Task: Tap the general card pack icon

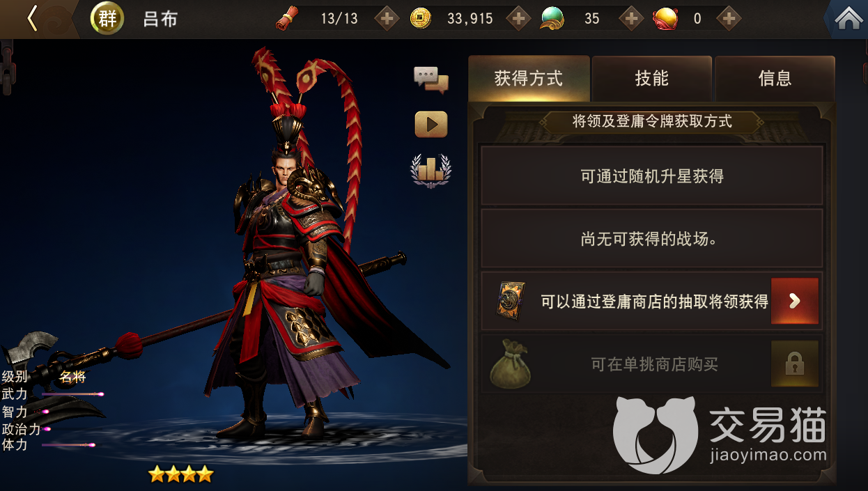Action: [x=511, y=301]
